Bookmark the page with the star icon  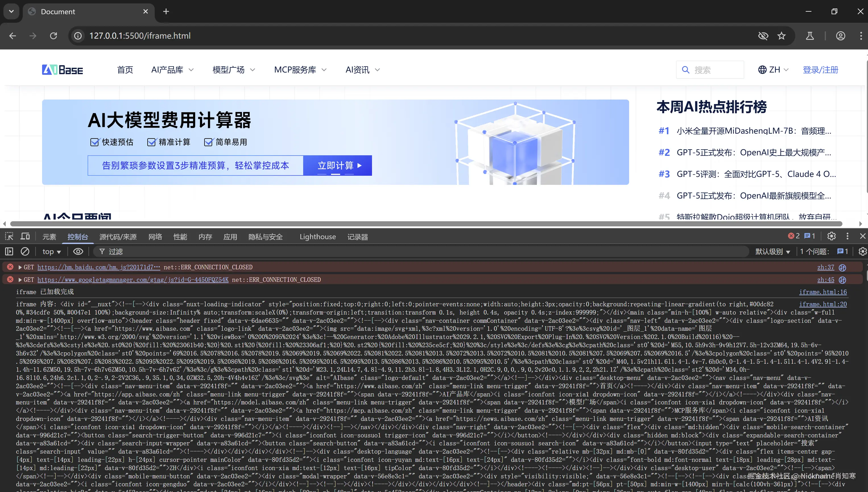click(781, 36)
